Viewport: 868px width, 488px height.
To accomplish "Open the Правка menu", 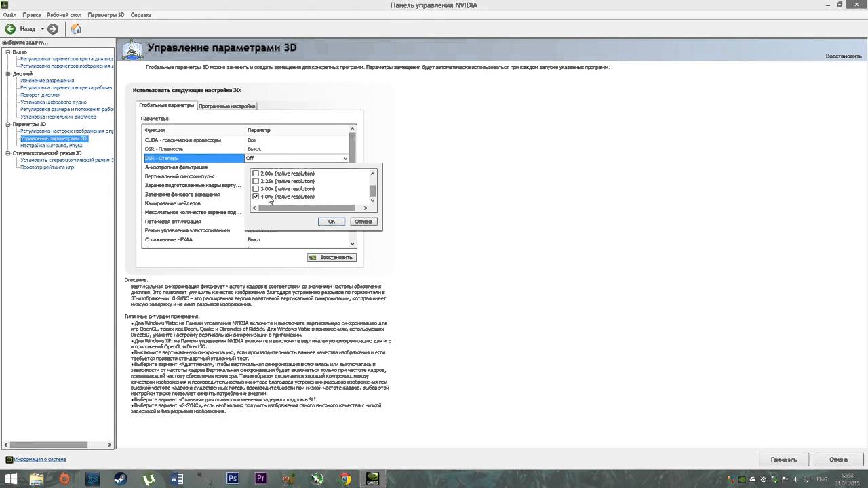I will [31, 15].
